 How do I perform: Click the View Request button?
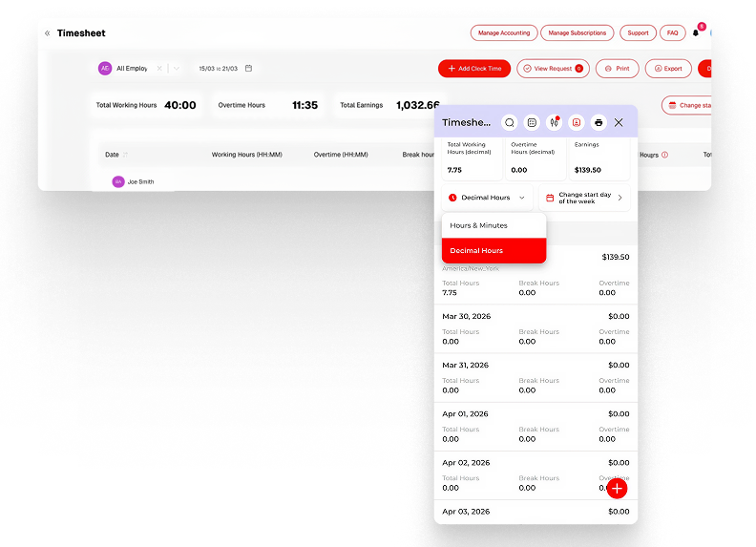[x=553, y=69]
